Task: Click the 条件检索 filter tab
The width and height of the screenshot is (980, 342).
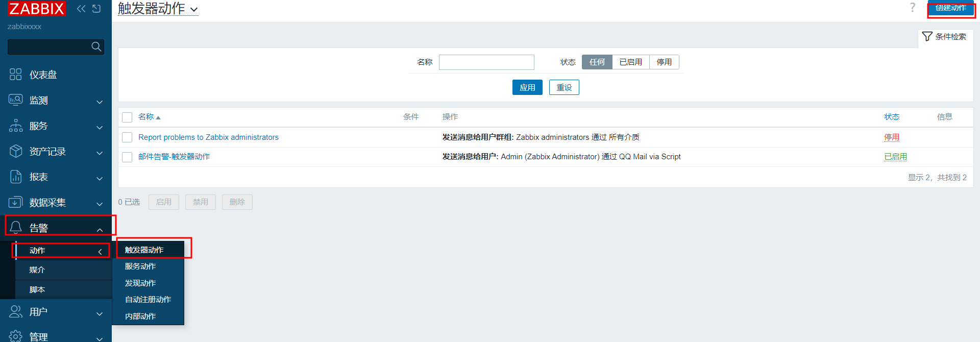Action: tap(945, 37)
